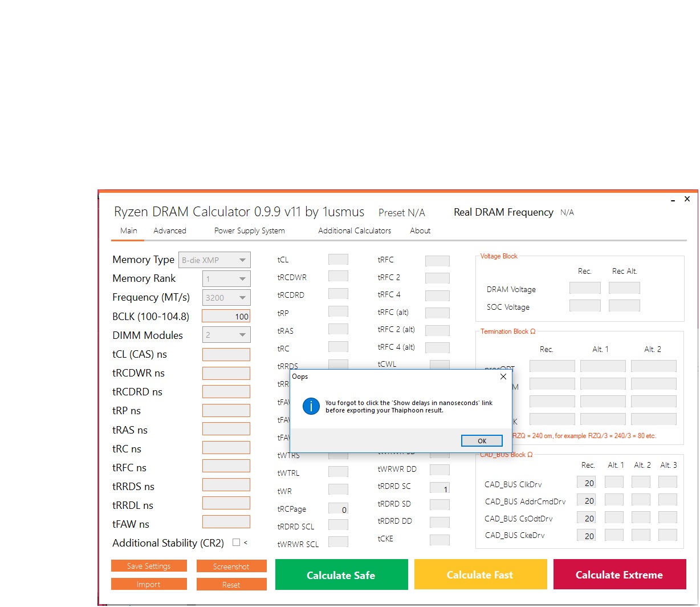Click the Reset button
Screen dimensions: 700x607
(x=231, y=584)
